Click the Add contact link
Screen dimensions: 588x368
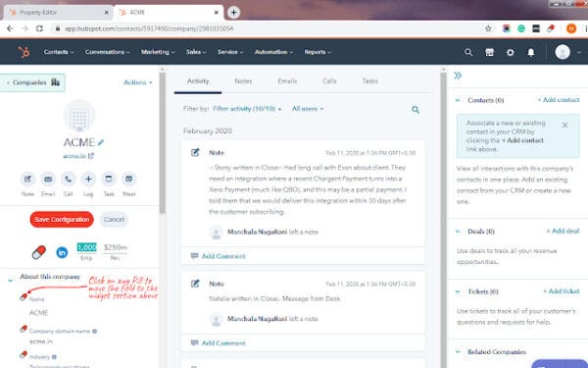pos(559,100)
